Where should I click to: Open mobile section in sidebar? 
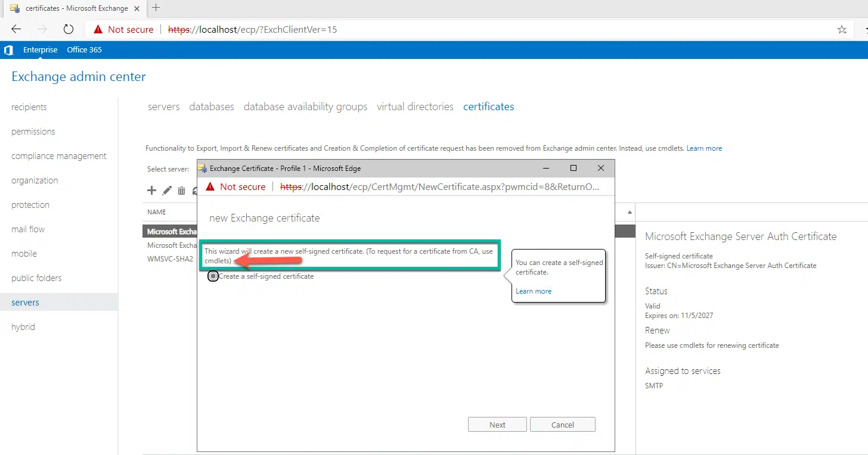point(24,254)
